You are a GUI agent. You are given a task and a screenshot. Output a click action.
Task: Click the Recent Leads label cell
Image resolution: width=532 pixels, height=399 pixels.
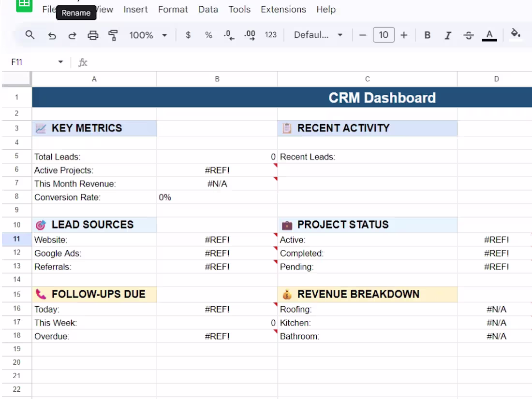click(x=368, y=157)
